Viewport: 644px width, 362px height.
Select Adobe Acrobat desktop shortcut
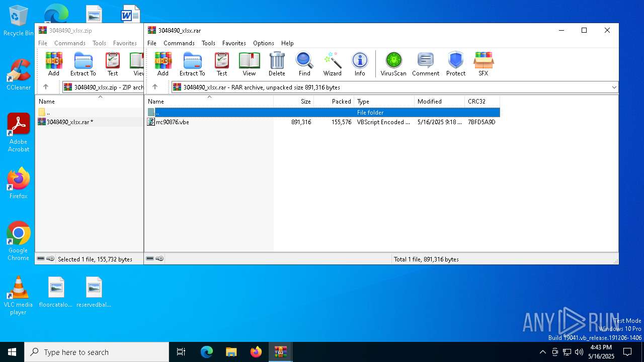19,133
